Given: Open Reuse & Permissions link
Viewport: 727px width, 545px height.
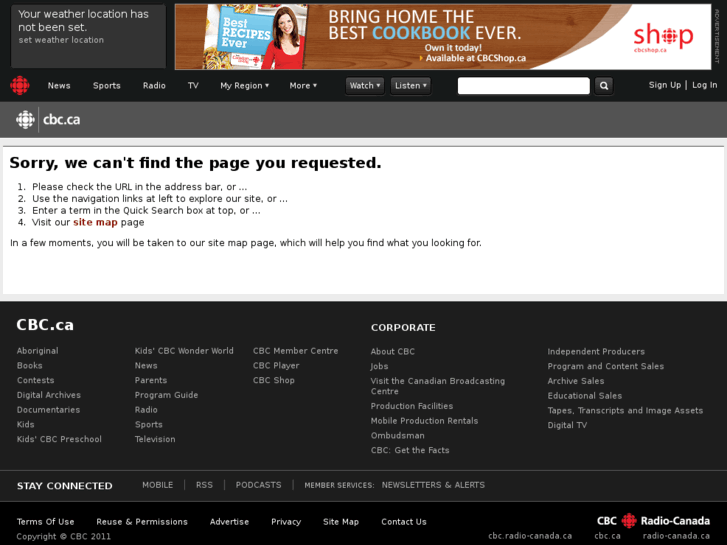Looking at the screenshot, I should [x=142, y=522].
